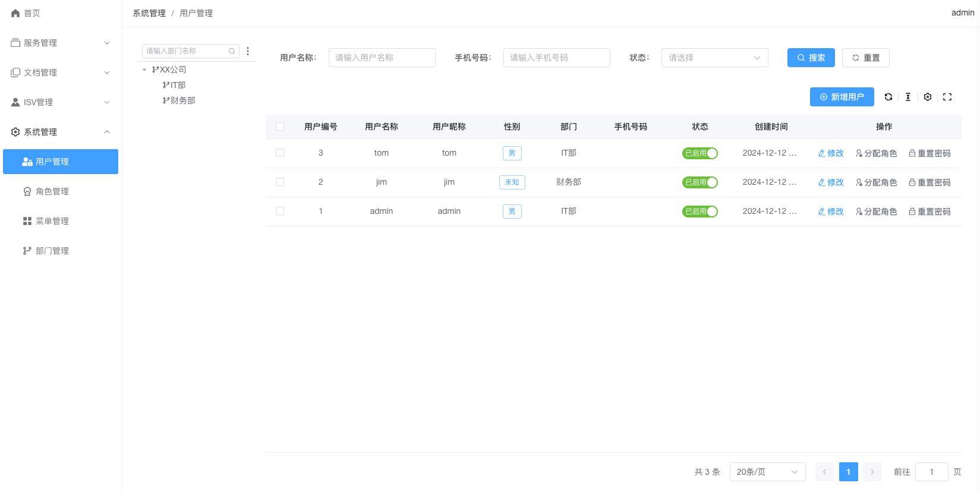This screenshot has width=980, height=492.
Task: Focus the 用户名称 search input field
Action: click(382, 58)
